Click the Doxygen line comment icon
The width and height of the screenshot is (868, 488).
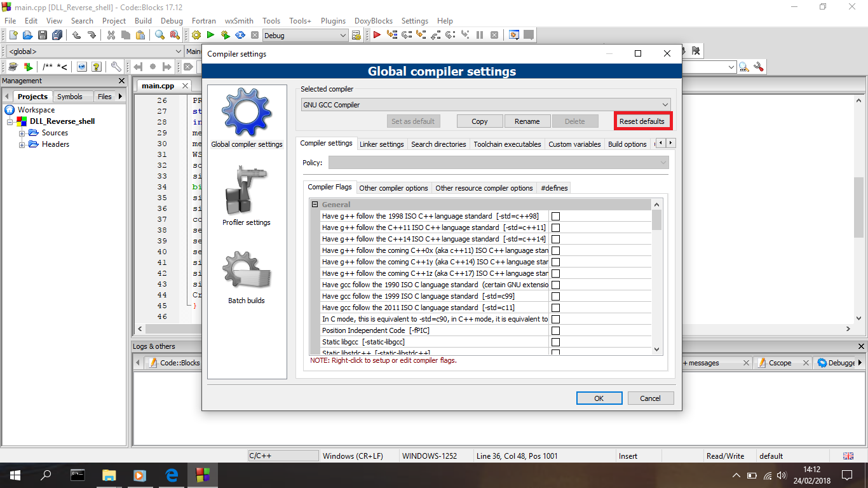[x=62, y=67]
